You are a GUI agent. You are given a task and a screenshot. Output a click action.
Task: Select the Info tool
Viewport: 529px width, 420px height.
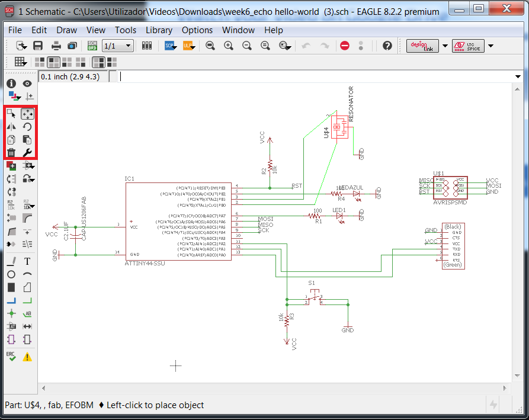click(11, 84)
